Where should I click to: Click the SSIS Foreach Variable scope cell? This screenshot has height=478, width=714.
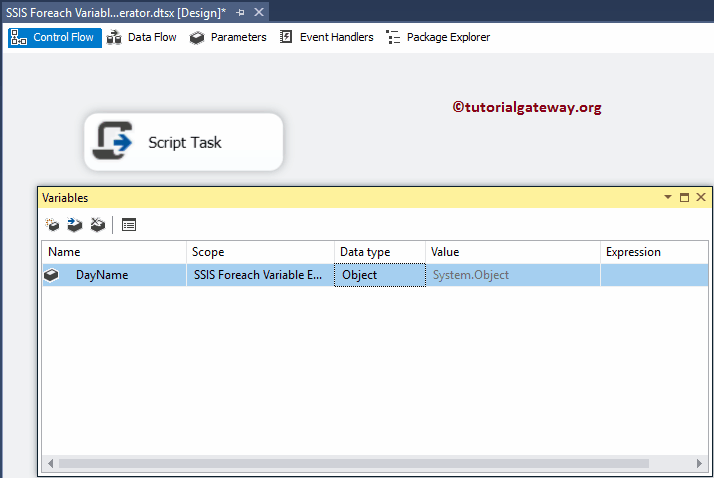[x=260, y=275]
